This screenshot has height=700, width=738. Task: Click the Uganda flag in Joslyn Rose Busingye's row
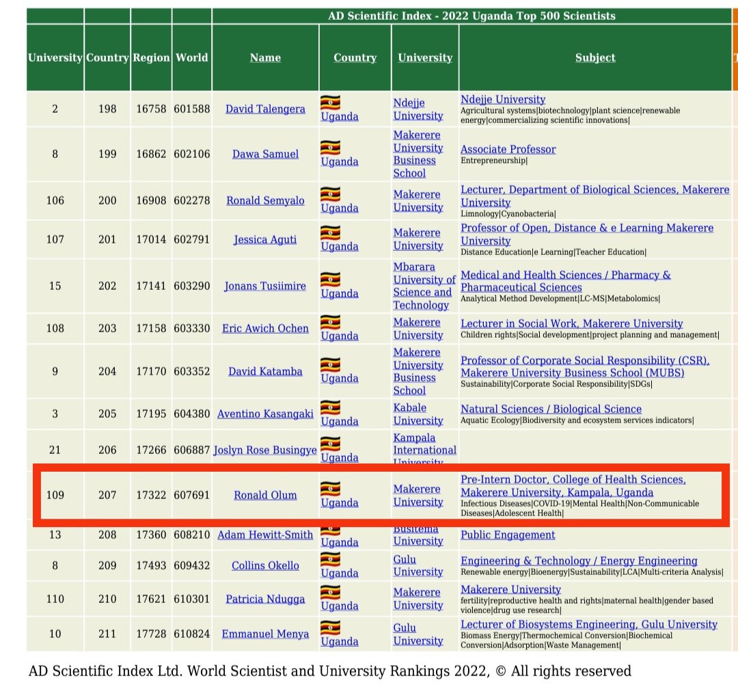tap(331, 444)
